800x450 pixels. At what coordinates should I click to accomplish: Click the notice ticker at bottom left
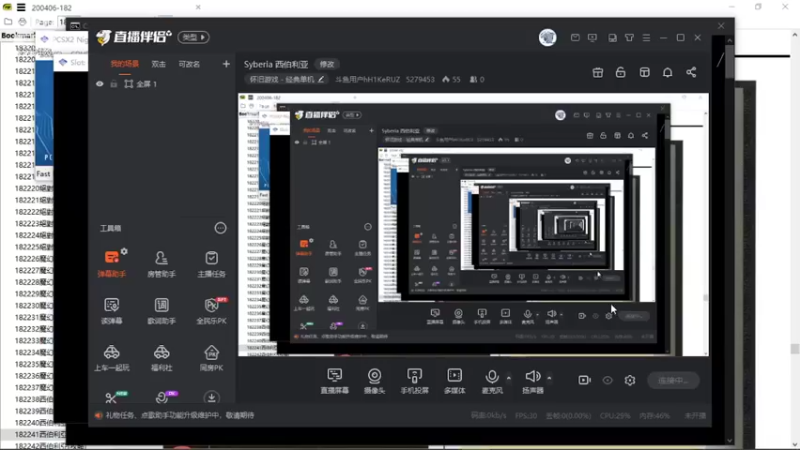pyautogui.click(x=174, y=415)
